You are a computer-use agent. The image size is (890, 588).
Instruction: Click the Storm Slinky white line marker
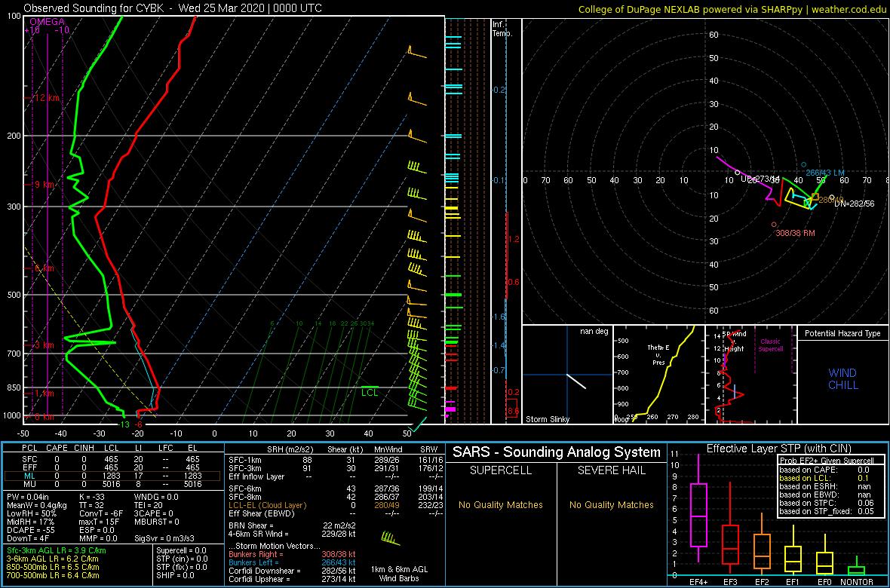(x=576, y=380)
